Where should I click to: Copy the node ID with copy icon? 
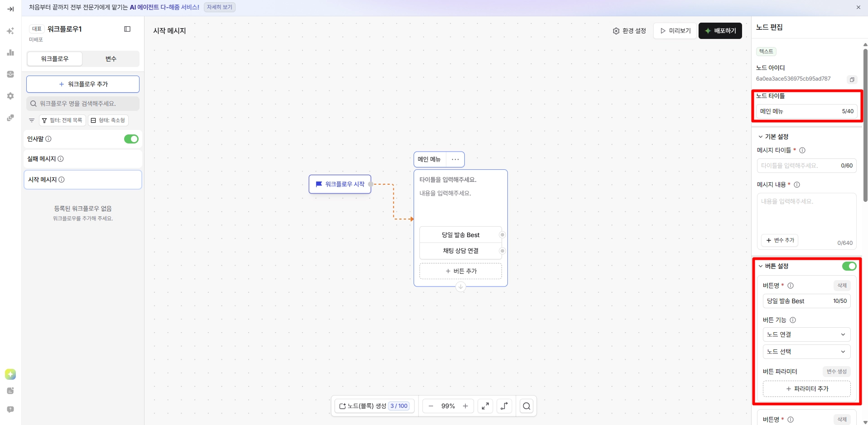coord(852,80)
